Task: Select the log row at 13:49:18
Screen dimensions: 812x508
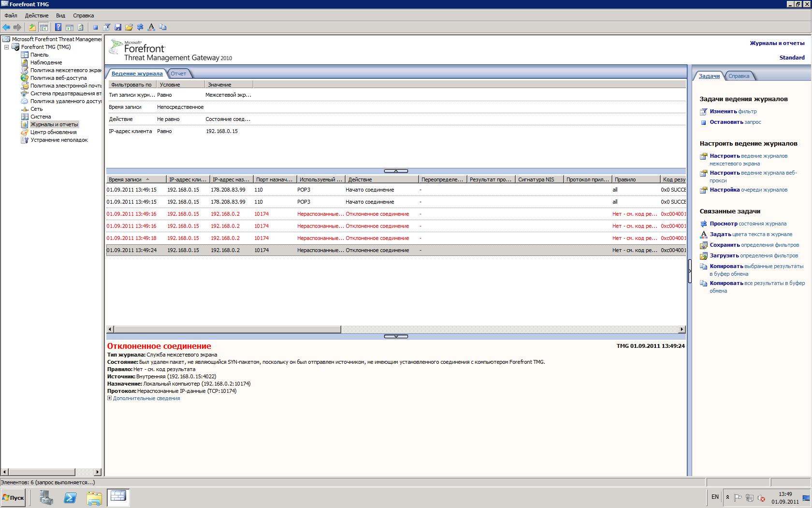Action: point(396,238)
